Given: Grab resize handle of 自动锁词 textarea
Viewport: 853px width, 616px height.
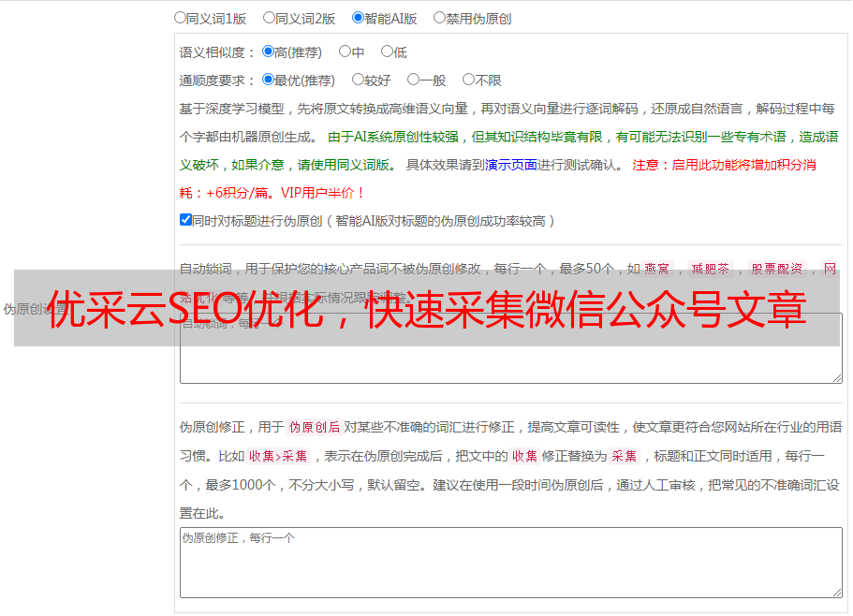Looking at the screenshot, I should pyautogui.click(x=837, y=378).
